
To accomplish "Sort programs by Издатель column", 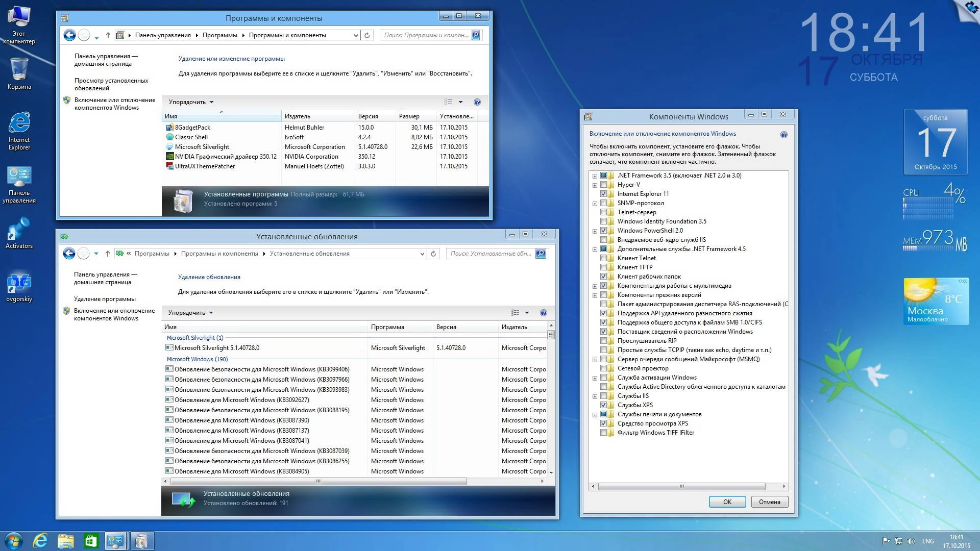I will (318, 116).
